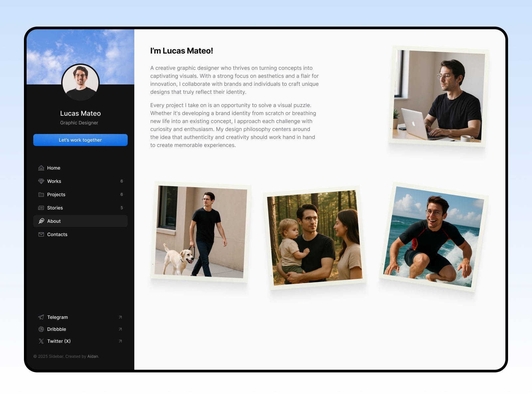Select the Stories list icon
The width and height of the screenshot is (532, 399).
pos(41,208)
